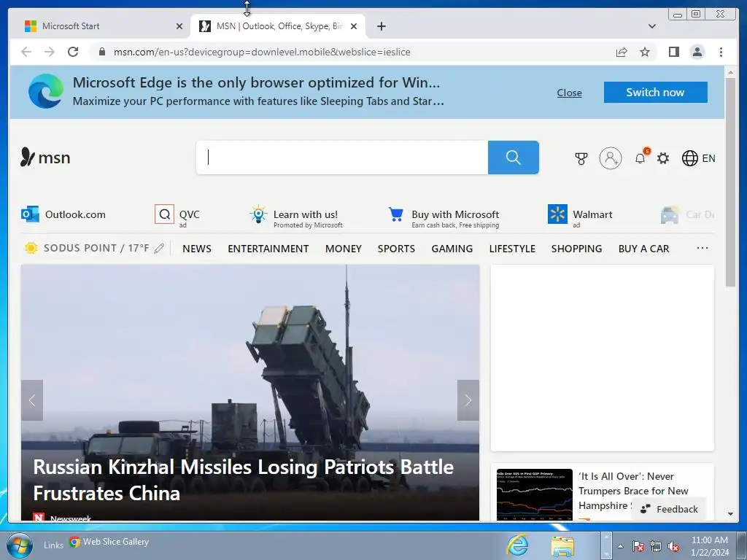Open the MONEY section

pyautogui.click(x=344, y=249)
